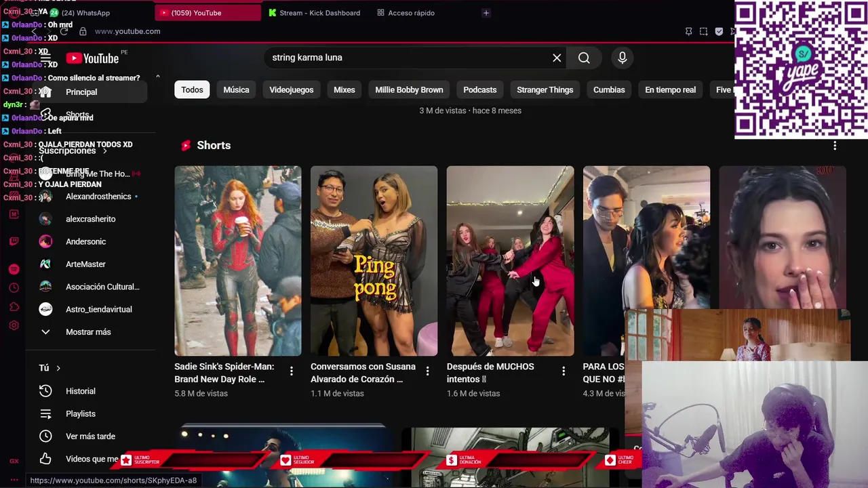The height and width of the screenshot is (488, 868).
Task: Filter results by Videojuegos
Action: coord(292,89)
